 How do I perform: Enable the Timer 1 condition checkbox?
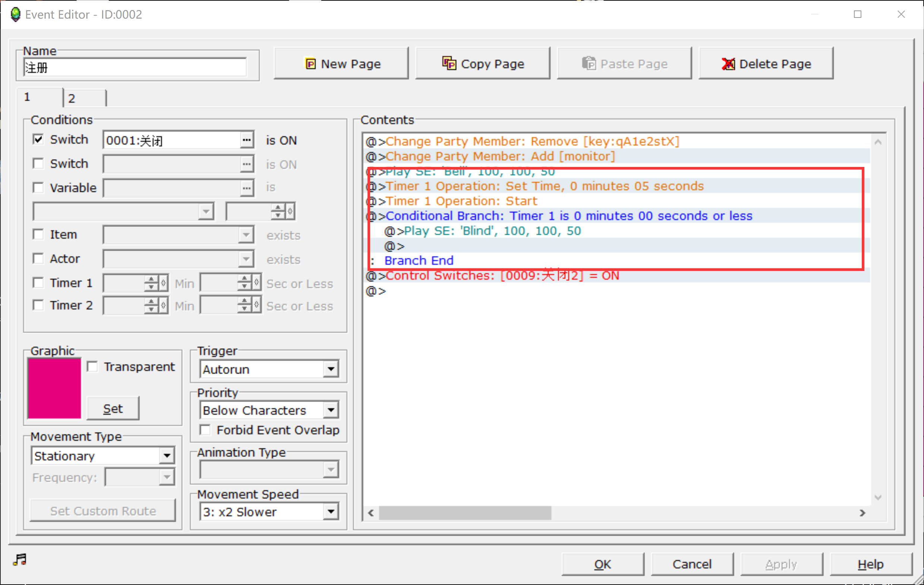tap(38, 283)
